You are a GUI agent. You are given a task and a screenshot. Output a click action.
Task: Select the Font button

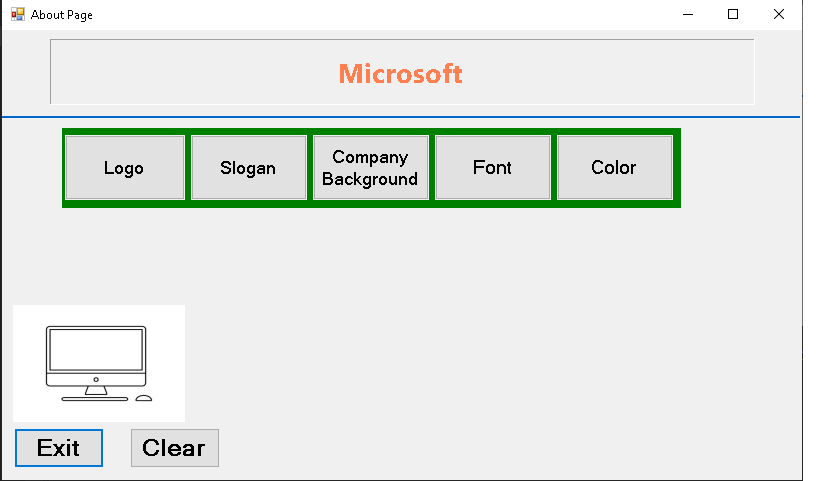pos(492,168)
